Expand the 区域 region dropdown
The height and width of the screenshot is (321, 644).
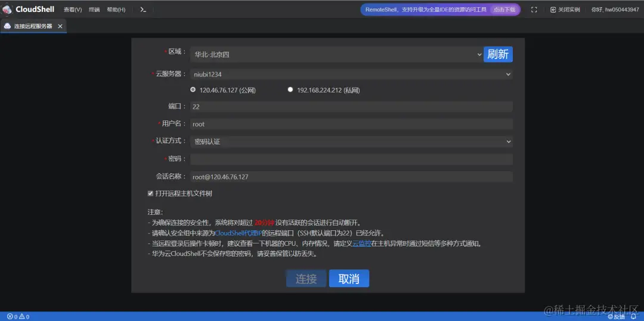[x=336, y=54]
